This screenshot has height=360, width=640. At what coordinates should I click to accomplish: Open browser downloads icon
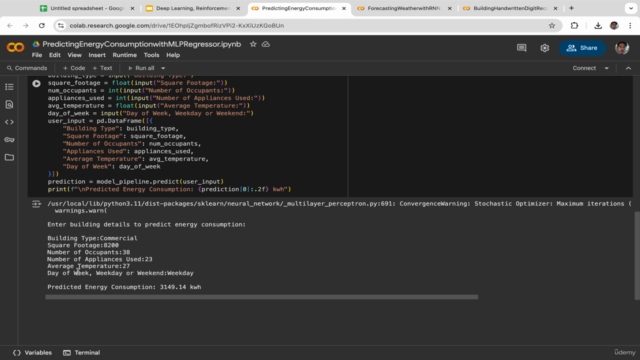598,25
